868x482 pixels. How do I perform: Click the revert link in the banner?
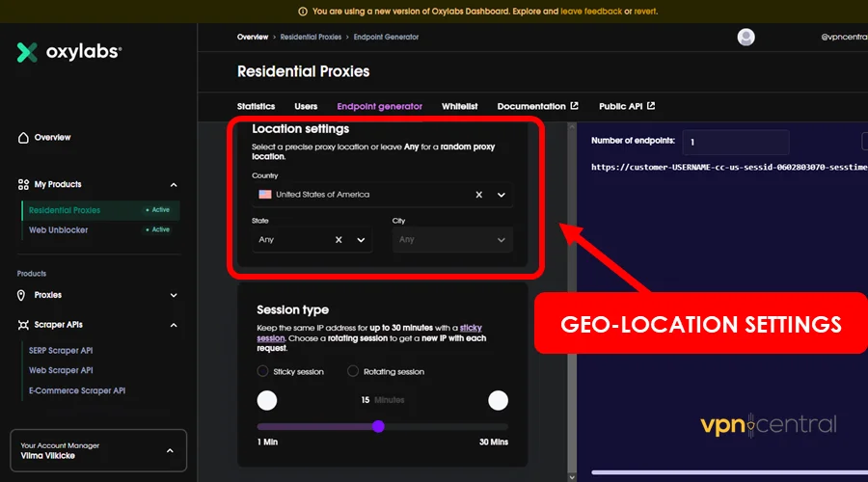pos(645,11)
